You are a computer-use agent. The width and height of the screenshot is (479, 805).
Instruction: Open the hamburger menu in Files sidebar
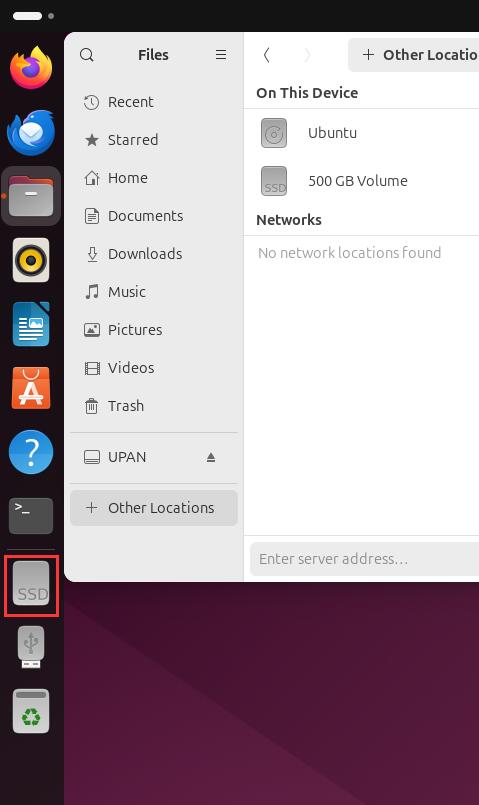coord(221,54)
